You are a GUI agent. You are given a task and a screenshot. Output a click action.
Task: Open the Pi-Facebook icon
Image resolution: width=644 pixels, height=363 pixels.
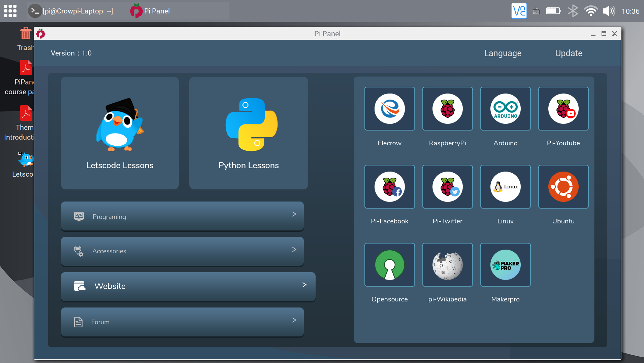tap(389, 187)
